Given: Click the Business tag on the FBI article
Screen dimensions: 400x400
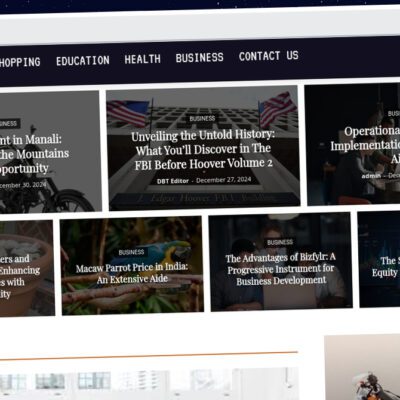Looking at the screenshot, I should click(x=202, y=118).
